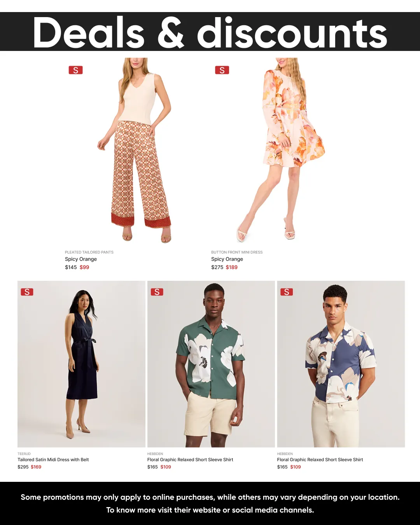Open Floral Graphic Shirt link under blue shirt
This screenshot has width=420, height=525.
320,460
